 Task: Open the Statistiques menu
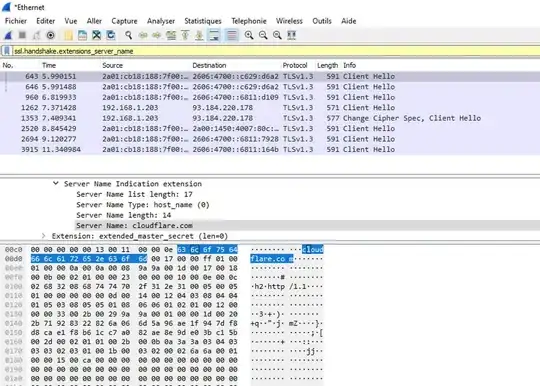[203, 21]
